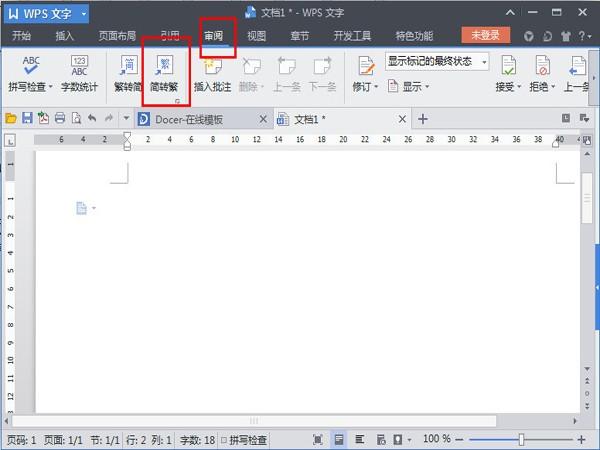Open the 开始 ribbon tab

[21, 36]
